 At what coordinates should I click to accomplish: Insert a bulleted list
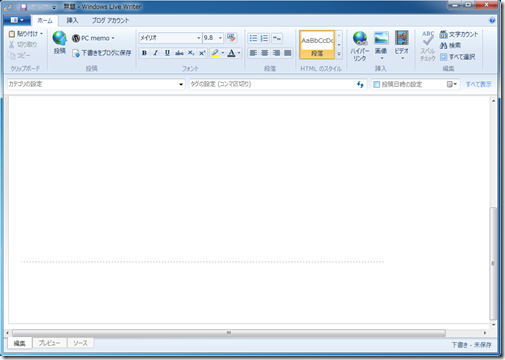pos(253,38)
